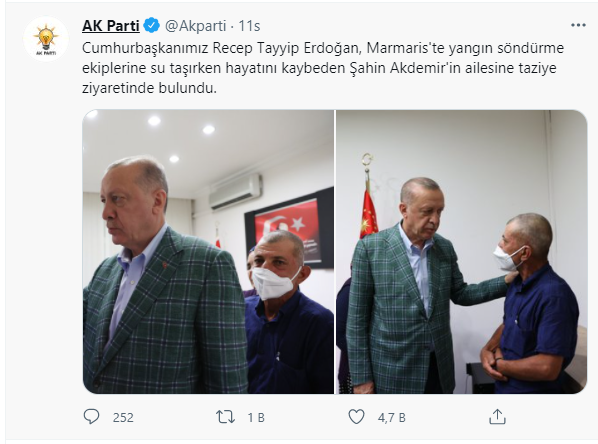Click the 252 replies count
Screen dimensions: 598x444
123,418
